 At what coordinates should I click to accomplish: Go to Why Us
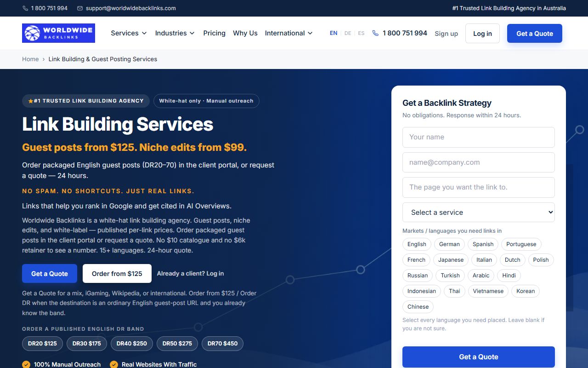point(245,33)
